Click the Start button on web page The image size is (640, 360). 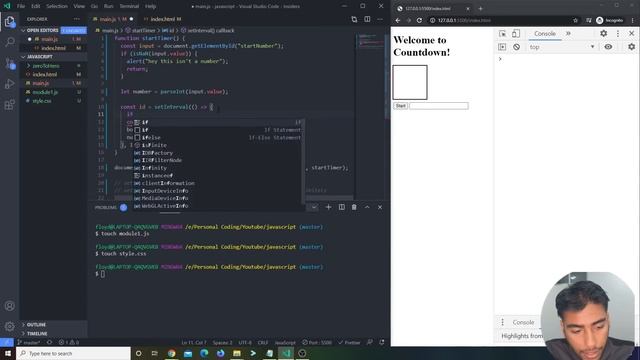400,106
